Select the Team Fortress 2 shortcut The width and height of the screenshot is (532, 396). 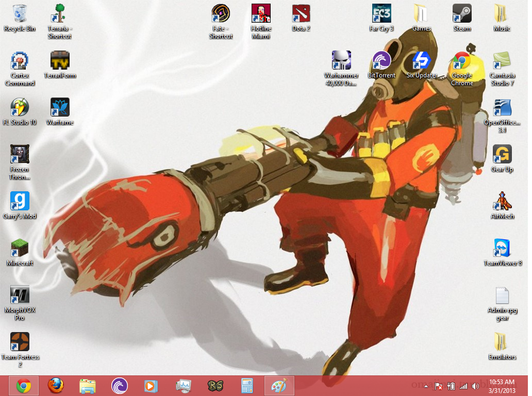point(20,350)
